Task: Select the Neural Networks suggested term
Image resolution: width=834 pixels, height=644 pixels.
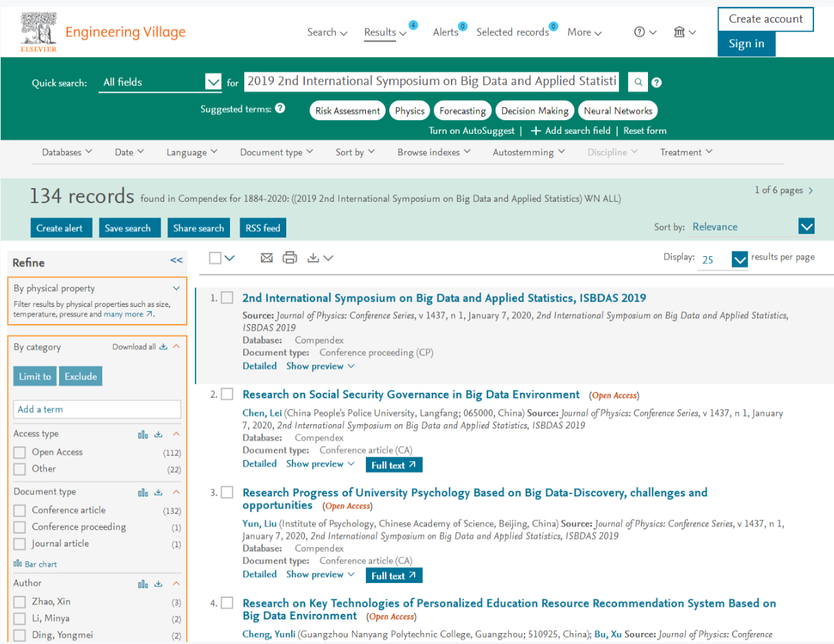Action: [618, 111]
